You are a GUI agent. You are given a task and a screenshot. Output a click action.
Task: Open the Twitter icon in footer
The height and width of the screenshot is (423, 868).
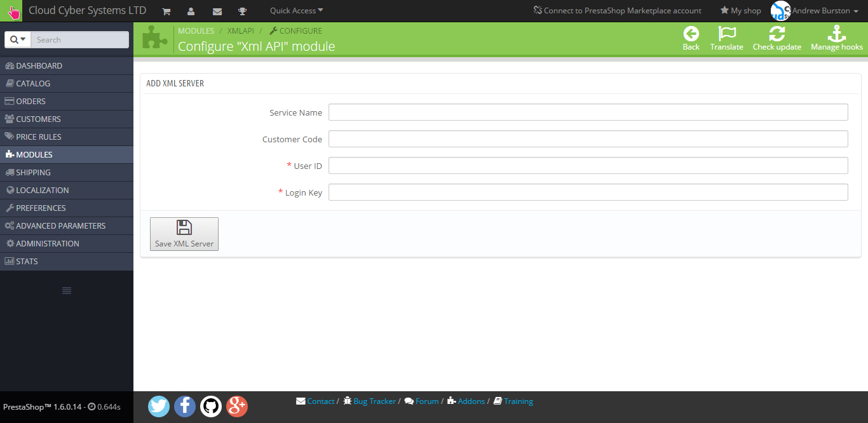pos(159,406)
